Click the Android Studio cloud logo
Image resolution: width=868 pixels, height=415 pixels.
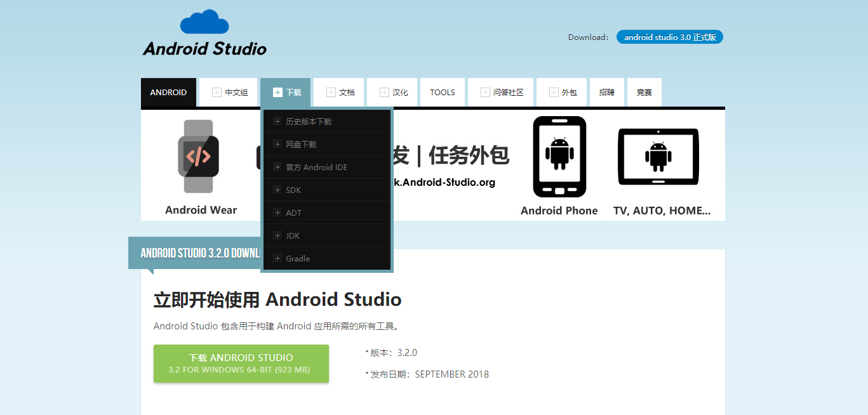204,20
